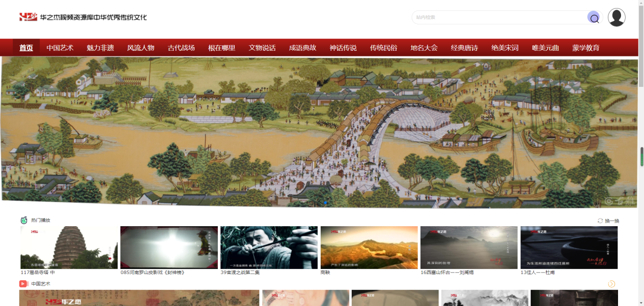Screen dimensions: 644x306
Task: Click the title 085河南罗山皮影戏《封神榜》
Action: tap(152, 272)
